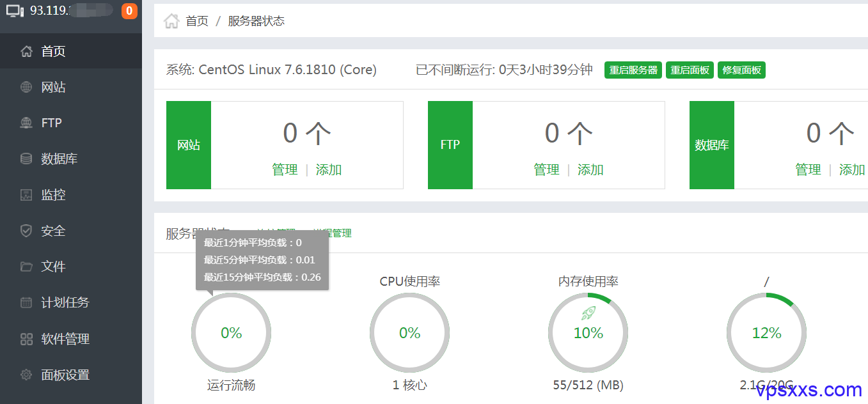Click the 修复面板 button
868x404 pixels.
pos(742,70)
